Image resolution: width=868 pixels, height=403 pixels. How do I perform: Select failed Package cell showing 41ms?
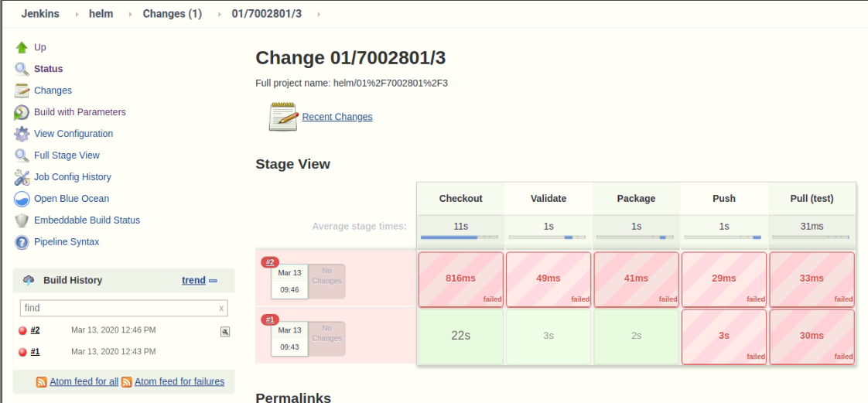(636, 279)
